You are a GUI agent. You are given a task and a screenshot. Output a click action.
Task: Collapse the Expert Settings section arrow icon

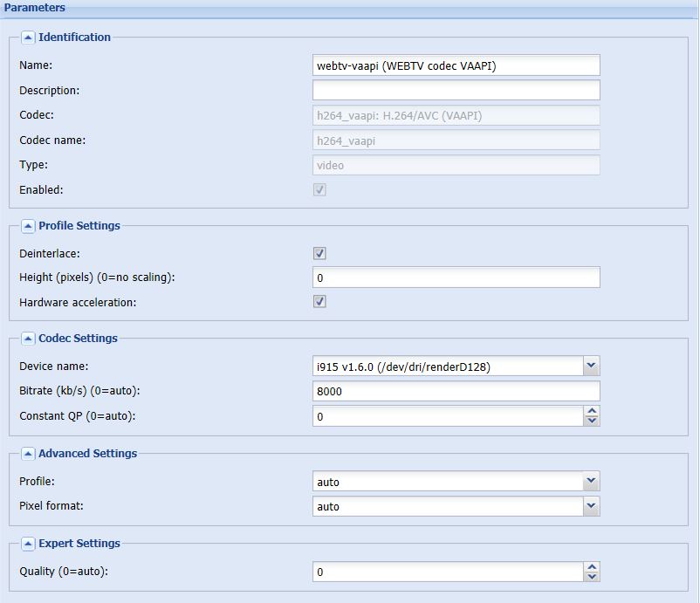click(28, 544)
